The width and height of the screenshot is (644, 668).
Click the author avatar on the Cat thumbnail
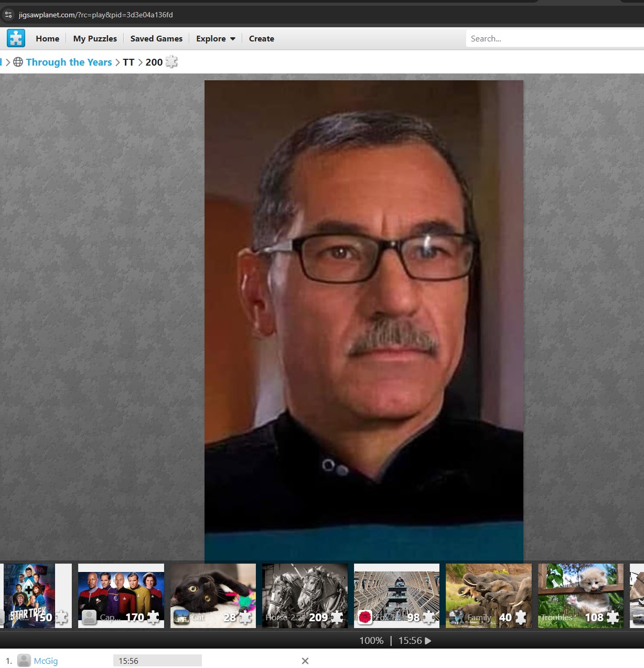point(181,618)
